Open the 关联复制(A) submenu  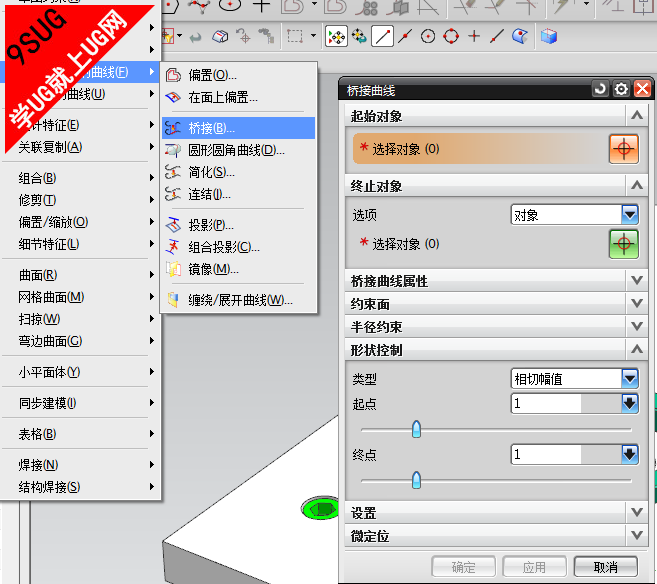tap(79, 147)
